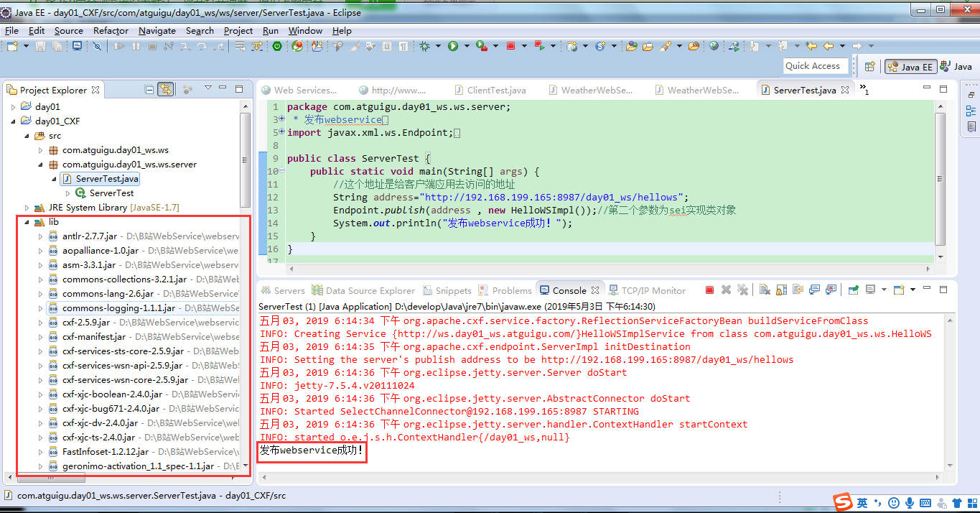Viewport: 980px width, 513px height.
Task: Click the Sogou input method S icon
Action: [x=842, y=502]
